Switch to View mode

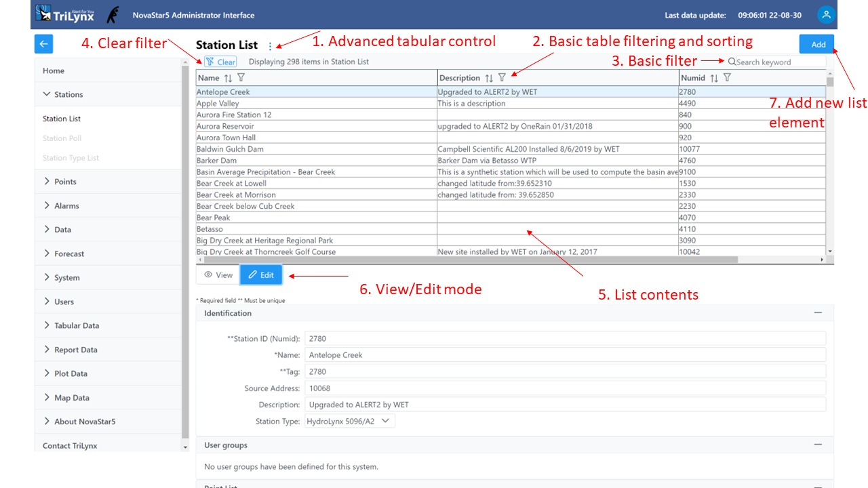pos(218,275)
